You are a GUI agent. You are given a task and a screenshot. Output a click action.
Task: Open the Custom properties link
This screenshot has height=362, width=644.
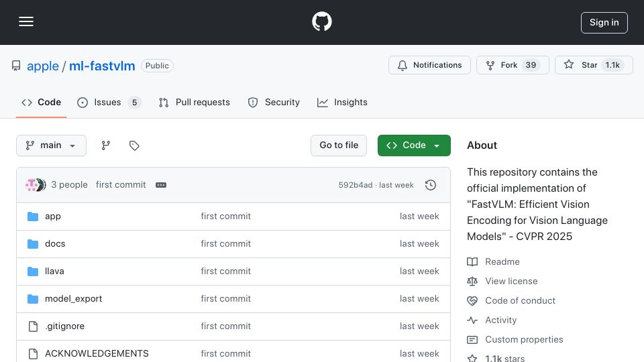524,339
